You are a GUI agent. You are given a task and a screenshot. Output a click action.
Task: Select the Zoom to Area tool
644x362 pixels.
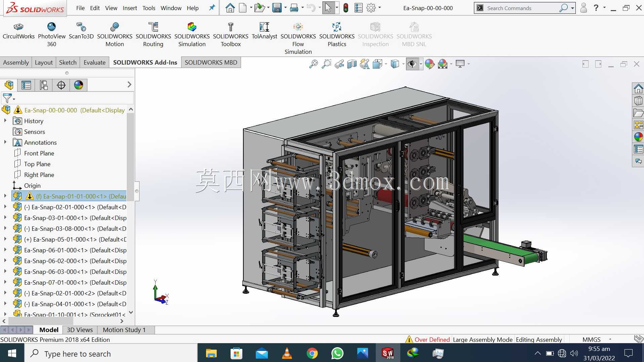point(326,64)
